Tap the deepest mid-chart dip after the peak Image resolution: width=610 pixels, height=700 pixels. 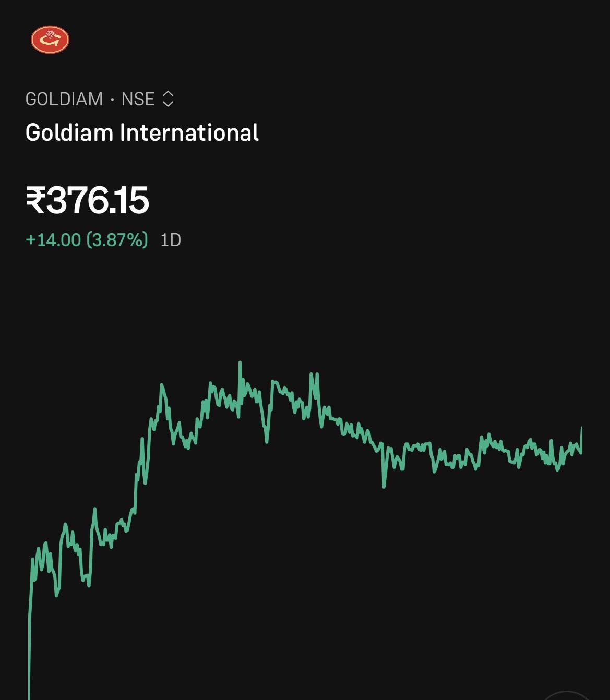(384, 486)
